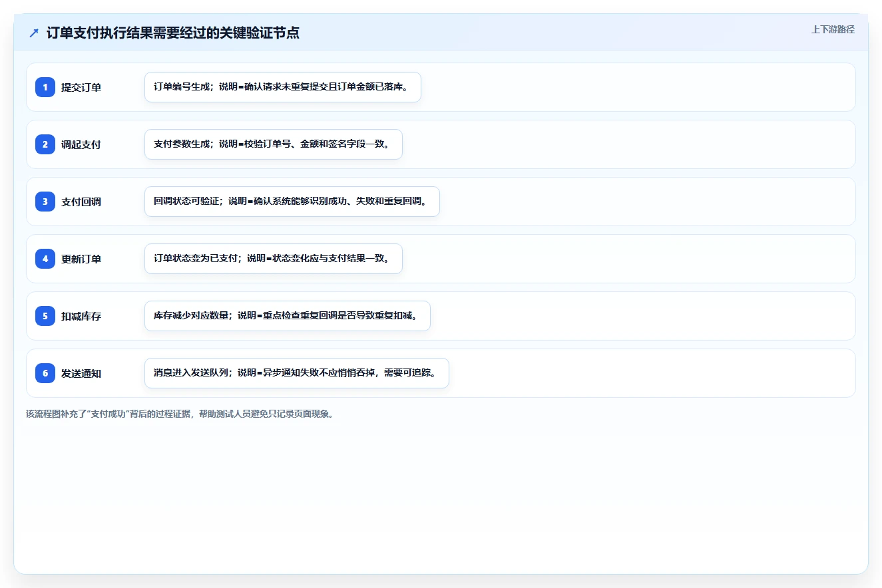Open the 订单编号生成 description box
The width and height of the screenshot is (882, 588).
click(283, 87)
